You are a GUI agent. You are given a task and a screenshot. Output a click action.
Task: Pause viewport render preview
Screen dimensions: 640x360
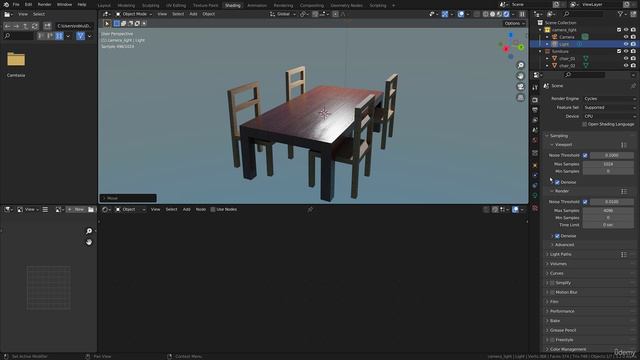(522, 14)
